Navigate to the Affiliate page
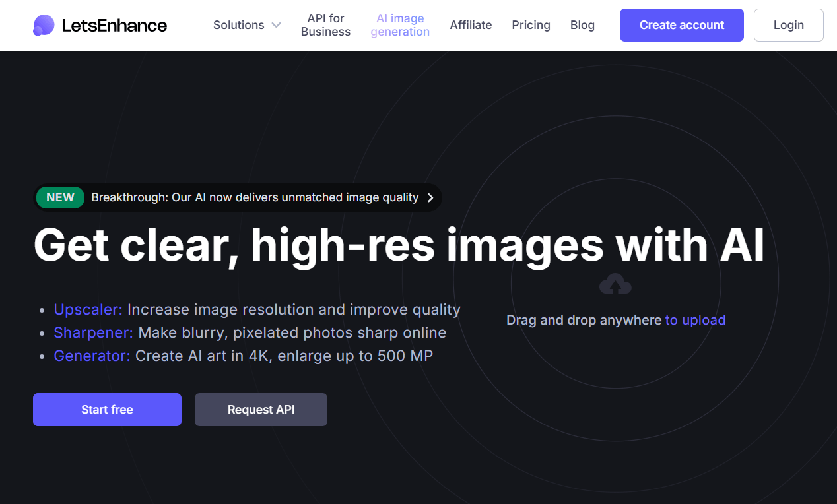 (x=471, y=25)
